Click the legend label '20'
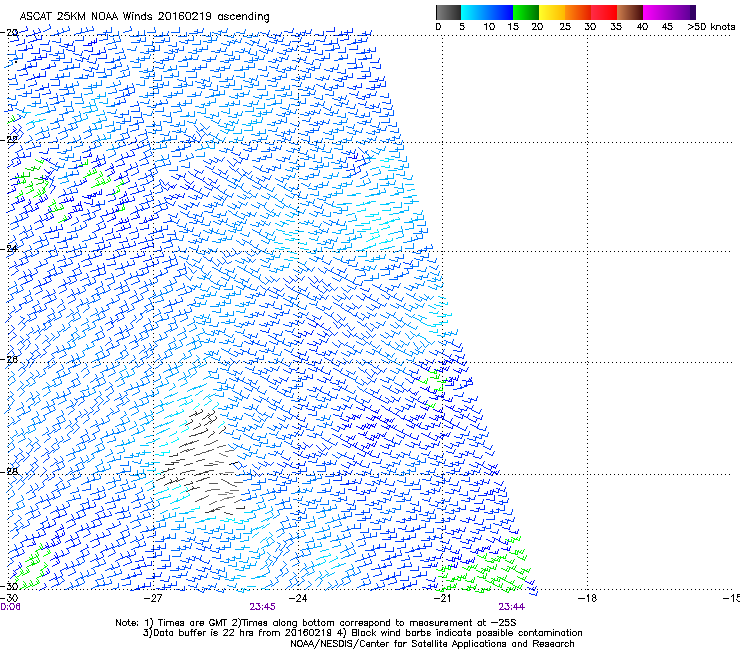Image resolution: width=740 pixels, height=650 pixels. (x=537, y=27)
